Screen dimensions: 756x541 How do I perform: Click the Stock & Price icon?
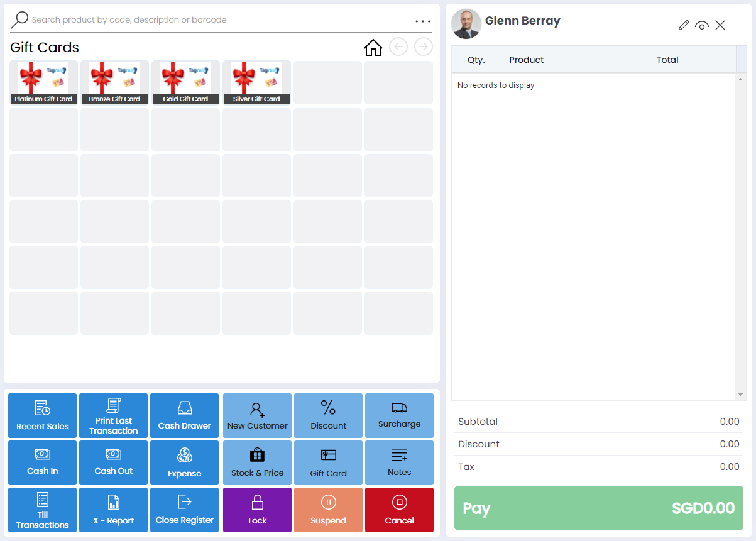click(x=257, y=462)
